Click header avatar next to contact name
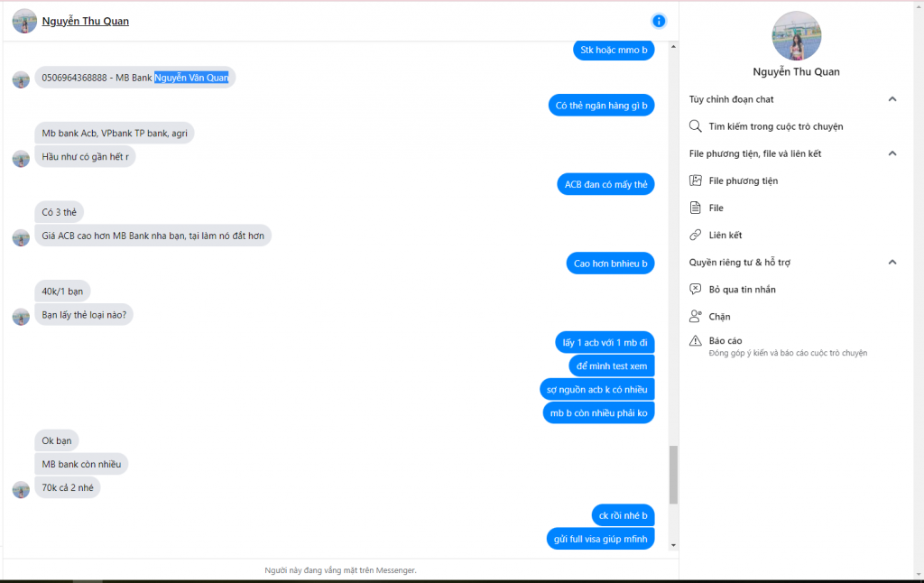This screenshot has height=583, width=924. click(24, 22)
